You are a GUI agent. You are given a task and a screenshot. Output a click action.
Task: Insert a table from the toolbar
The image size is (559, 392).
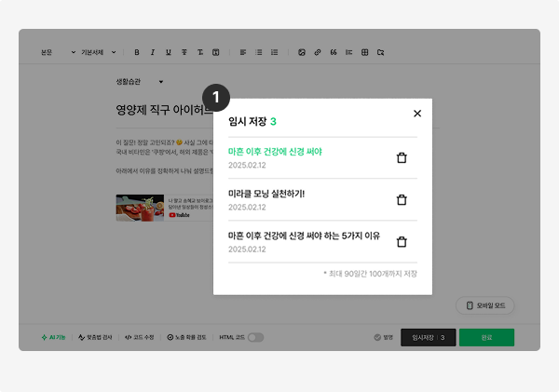pyautogui.click(x=364, y=52)
